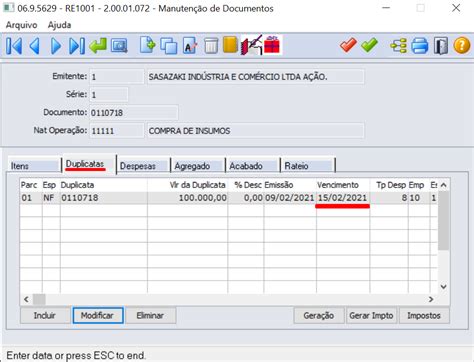Click the Documento field 0110718
474x362 pixels.
coord(133,113)
